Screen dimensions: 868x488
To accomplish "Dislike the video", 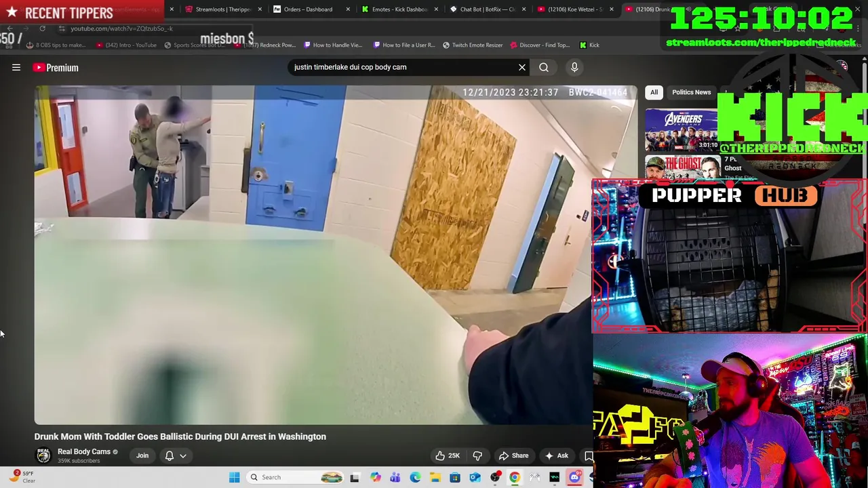I will coord(477,455).
